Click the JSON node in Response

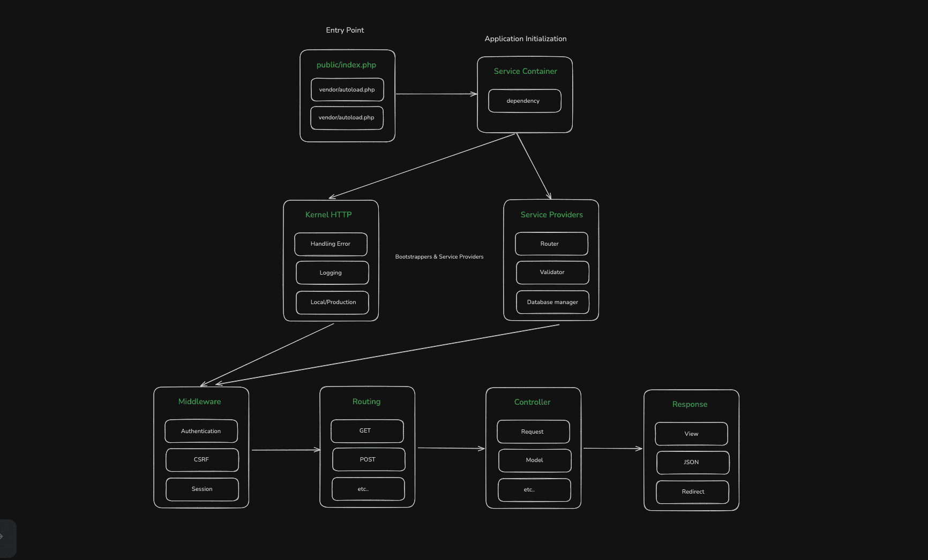[692, 462]
